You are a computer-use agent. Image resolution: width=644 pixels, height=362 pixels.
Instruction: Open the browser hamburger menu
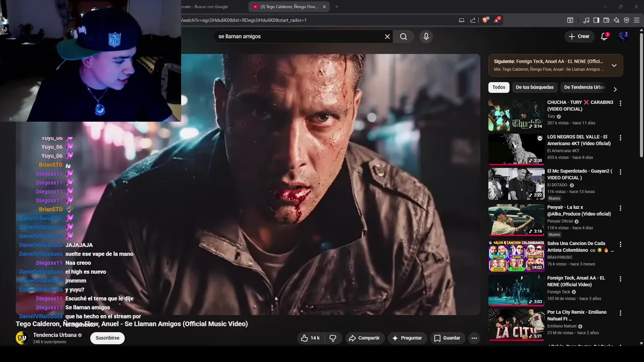click(x=636, y=20)
